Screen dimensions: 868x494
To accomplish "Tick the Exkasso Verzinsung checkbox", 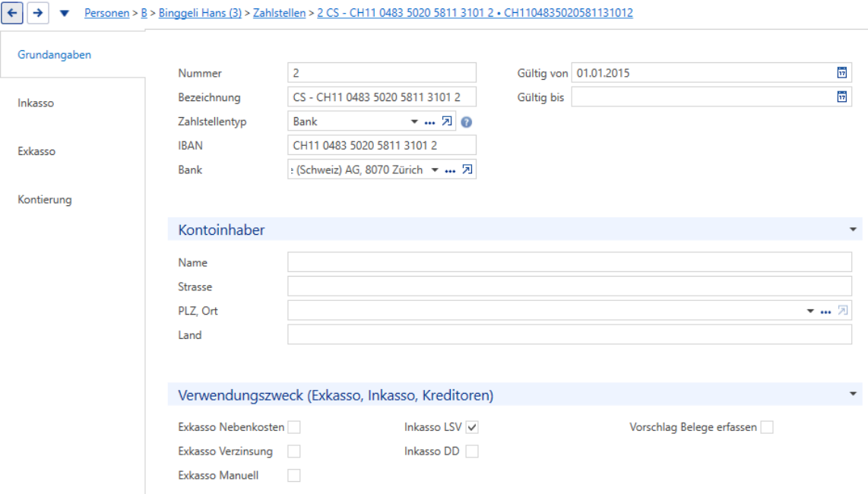I will [294, 451].
